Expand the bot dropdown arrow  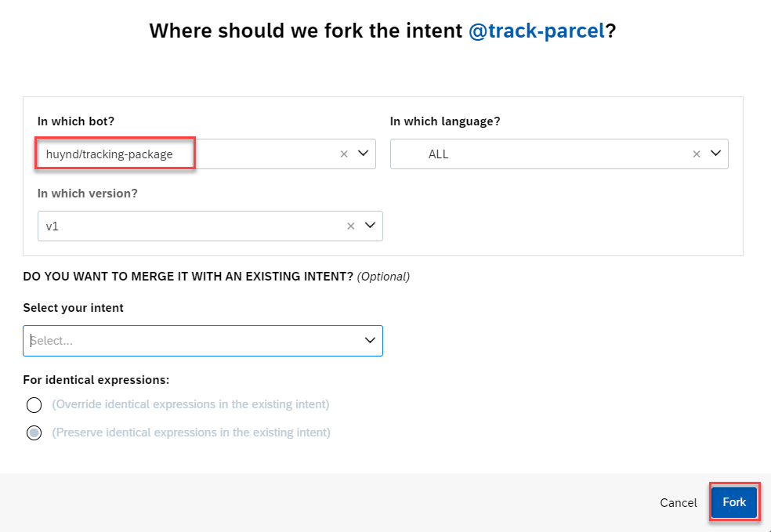pyautogui.click(x=363, y=154)
